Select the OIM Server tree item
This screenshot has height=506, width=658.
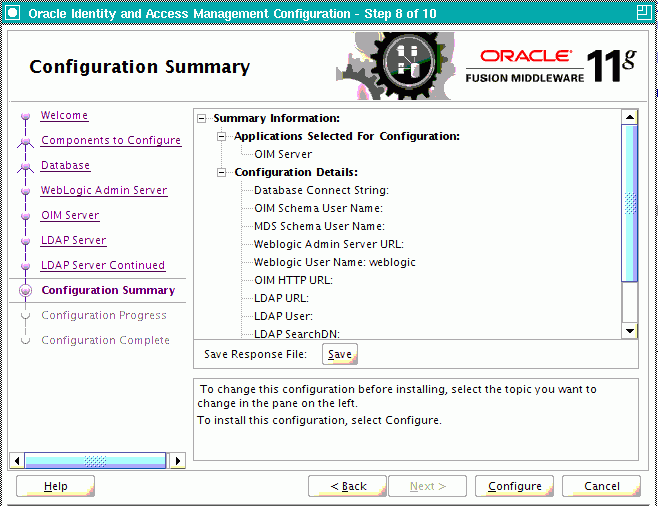283,154
